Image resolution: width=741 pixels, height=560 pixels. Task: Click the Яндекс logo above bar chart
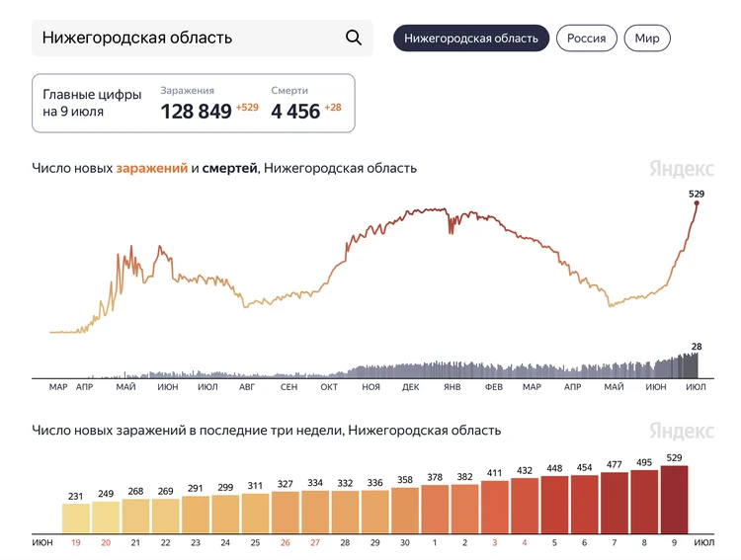pyautogui.click(x=682, y=432)
